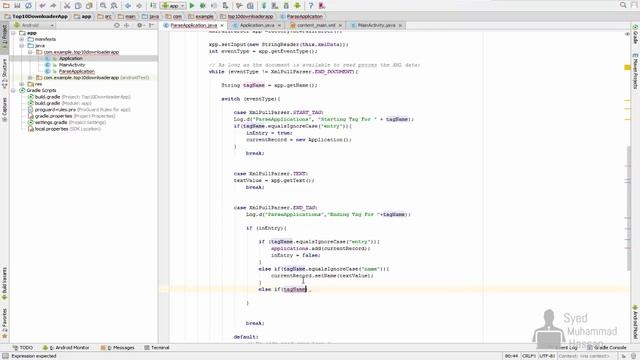Collapse the com.example.top10downloaderapp package node
This screenshot has height=360, width=640.
30,52
